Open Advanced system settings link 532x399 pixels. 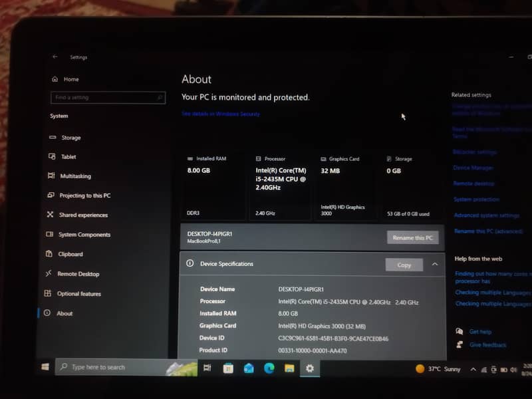487,215
